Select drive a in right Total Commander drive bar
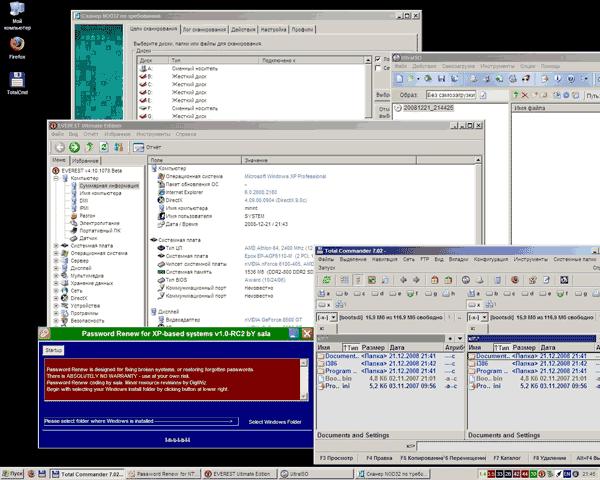The width and height of the screenshot is (600, 480). (474, 294)
